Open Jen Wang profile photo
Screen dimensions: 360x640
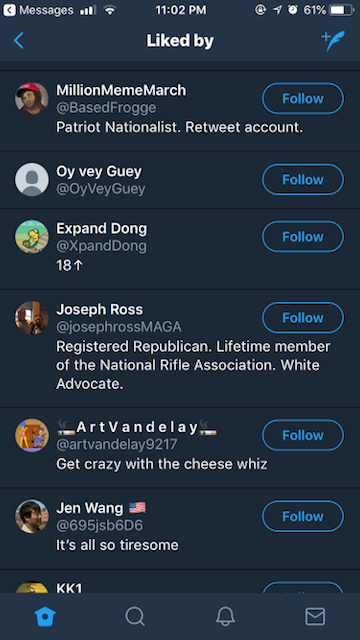pyautogui.click(x=32, y=516)
